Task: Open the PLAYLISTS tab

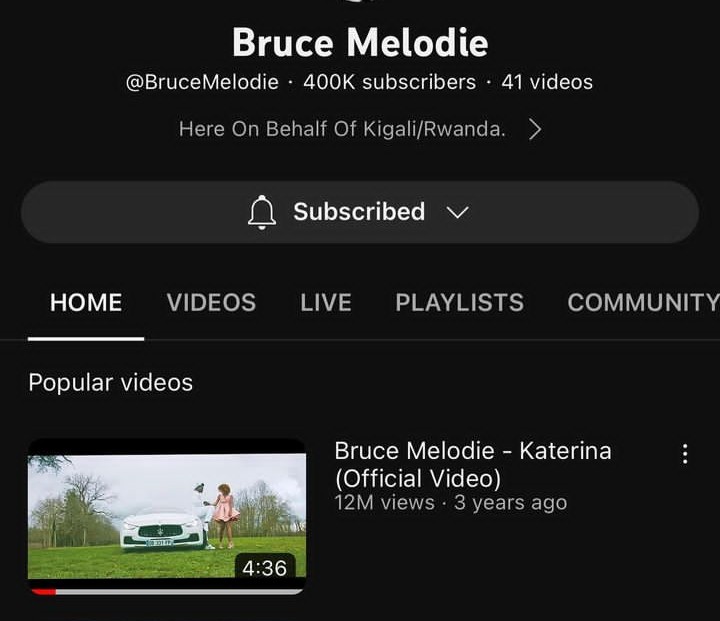Action: (x=460, y=303)
